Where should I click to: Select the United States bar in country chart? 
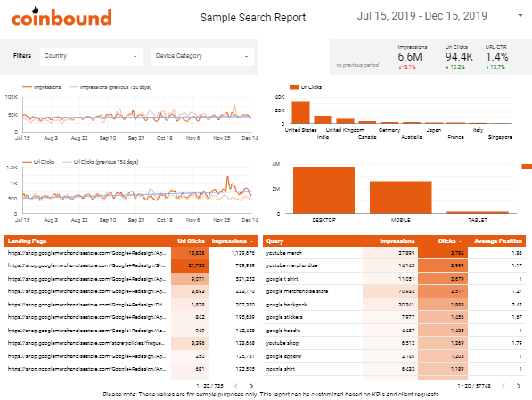click(x=300, y=112)
